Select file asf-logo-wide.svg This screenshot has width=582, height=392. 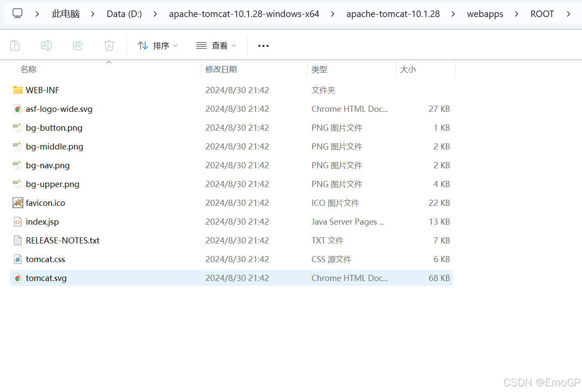[59, 109]
